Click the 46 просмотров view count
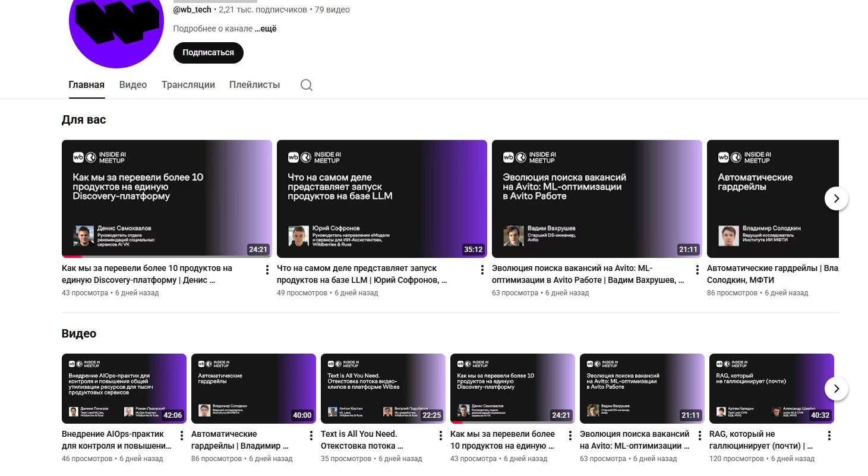The width and height of the screenshot is (868, 476). tap(87, 459)
